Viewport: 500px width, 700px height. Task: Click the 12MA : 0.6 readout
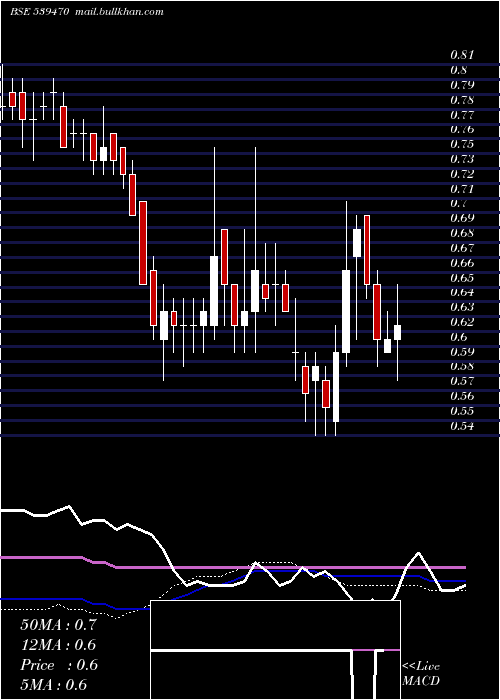pyautogui.click(x=58, y=645)
